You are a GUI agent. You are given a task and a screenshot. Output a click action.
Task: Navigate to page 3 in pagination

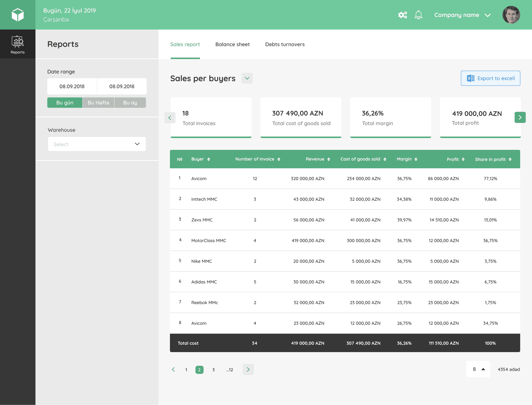click(x=214, y=369)
